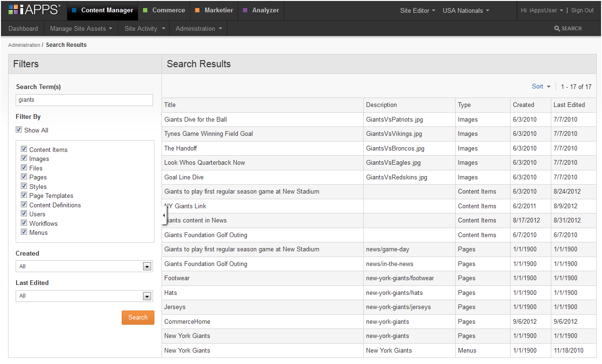Click the Last Edited column header

pos(574,105)
